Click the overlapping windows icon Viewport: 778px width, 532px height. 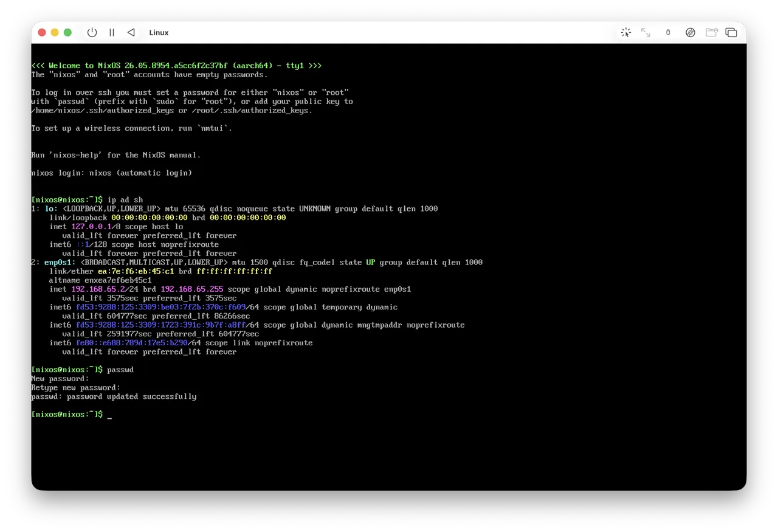coord(731,32)
